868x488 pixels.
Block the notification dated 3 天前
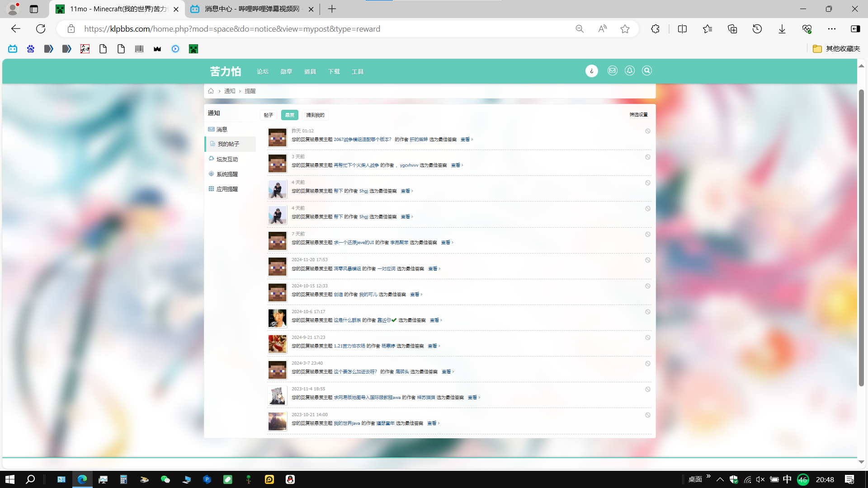point(648,157)
